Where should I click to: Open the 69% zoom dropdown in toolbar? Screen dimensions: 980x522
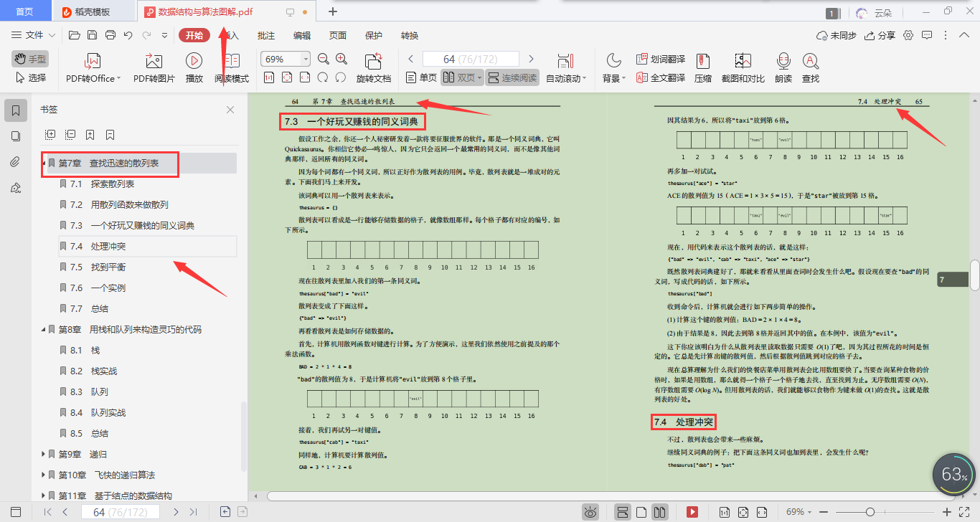(306, 60)
